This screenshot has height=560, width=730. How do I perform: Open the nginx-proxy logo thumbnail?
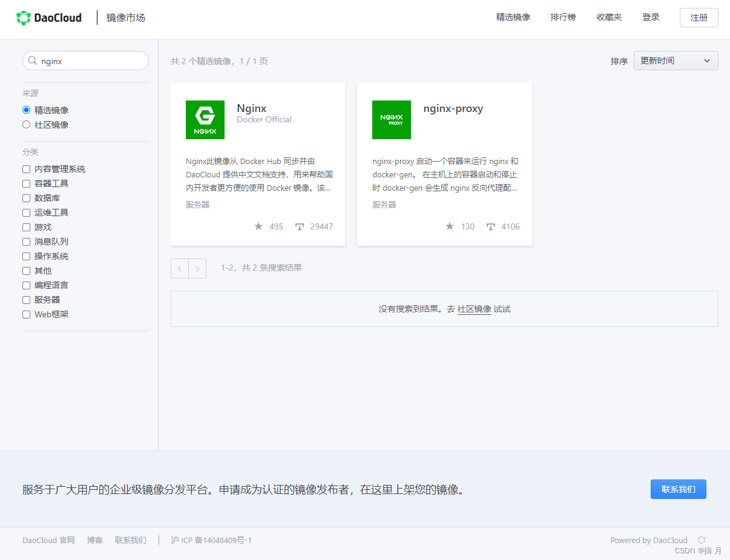pos(392,120)
